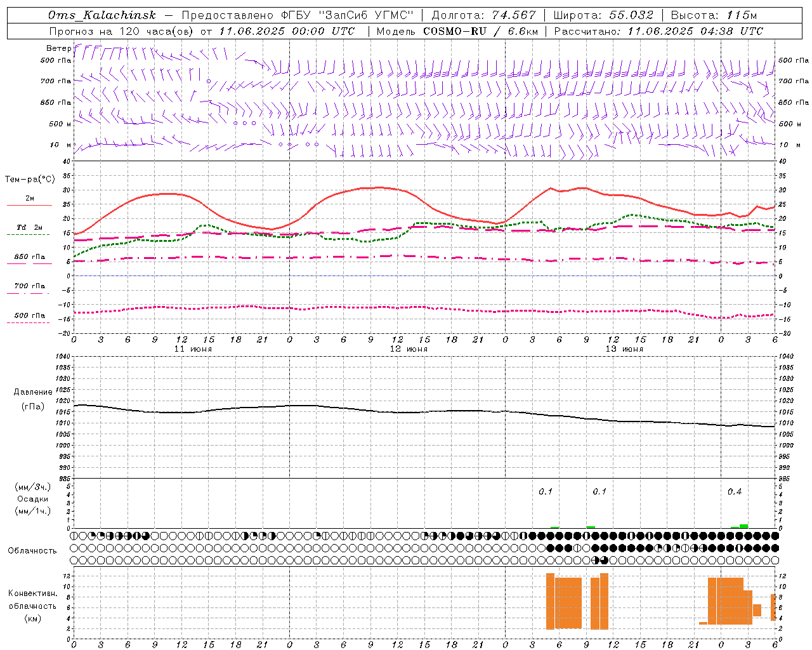
Task: Click the Высота: 115м value
Action: pyautogui.click(x=714, y=15)
